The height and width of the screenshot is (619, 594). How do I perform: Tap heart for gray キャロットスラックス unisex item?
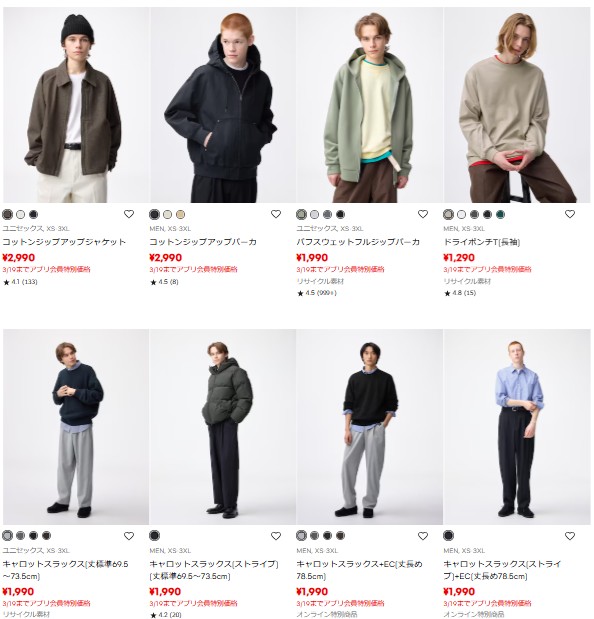click(x=129, y=536)
